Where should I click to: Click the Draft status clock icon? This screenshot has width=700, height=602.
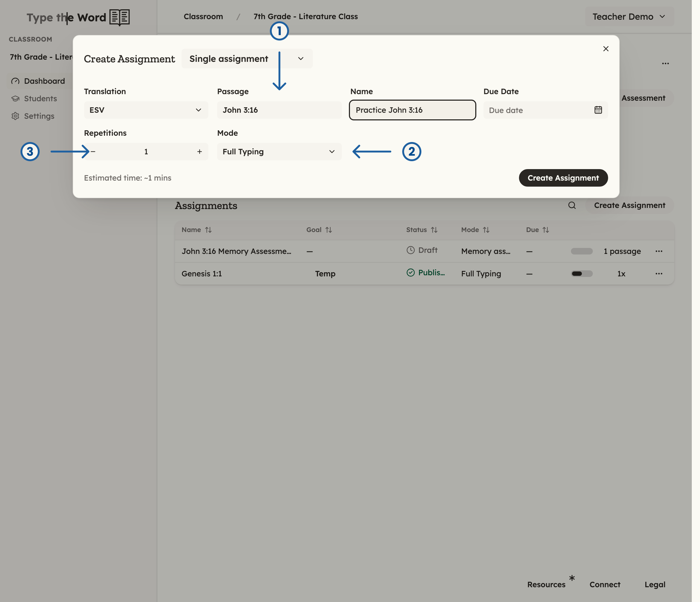pyautogui.click(x=410, y=250)
